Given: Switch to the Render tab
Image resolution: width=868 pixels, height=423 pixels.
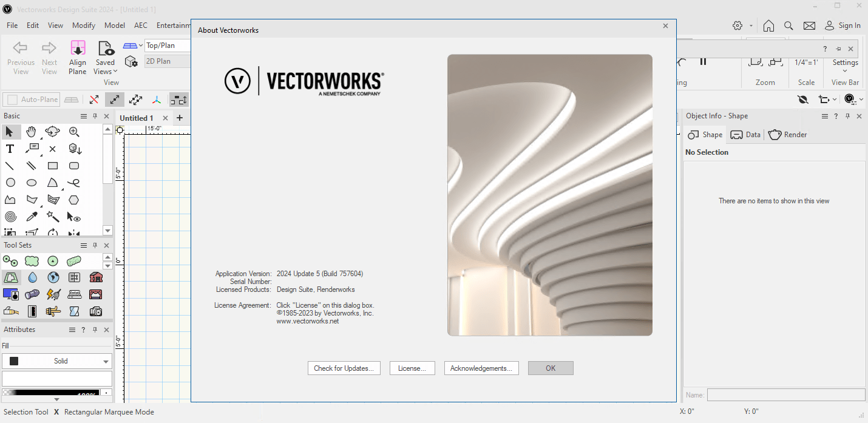Looking at the screenshot, I should point(788,135).
